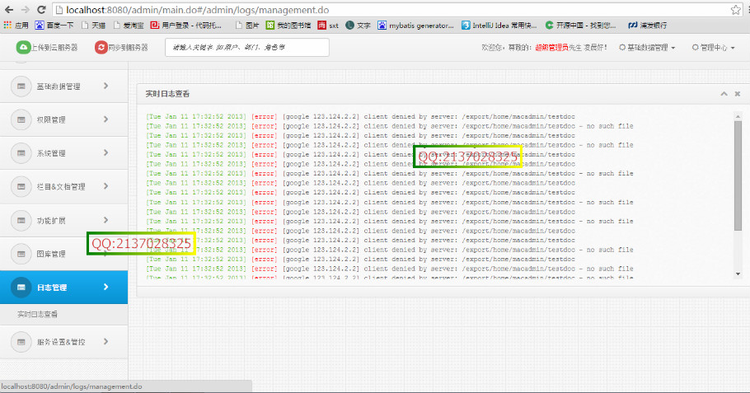This screenshot has height=393, width=750.
Task: Click the log panel scrollbar up arrow
Action: point(738,116)
